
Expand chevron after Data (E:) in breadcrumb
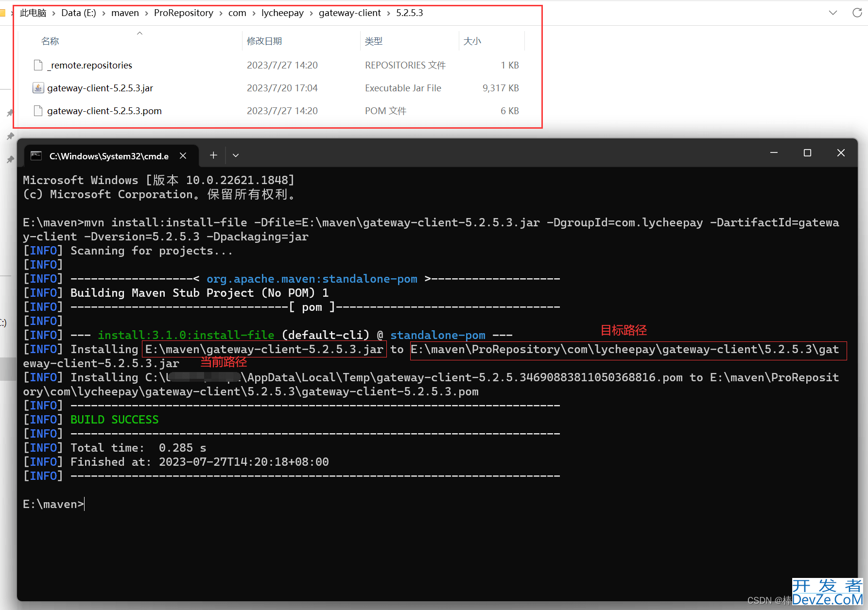click(x=104, y=14)
